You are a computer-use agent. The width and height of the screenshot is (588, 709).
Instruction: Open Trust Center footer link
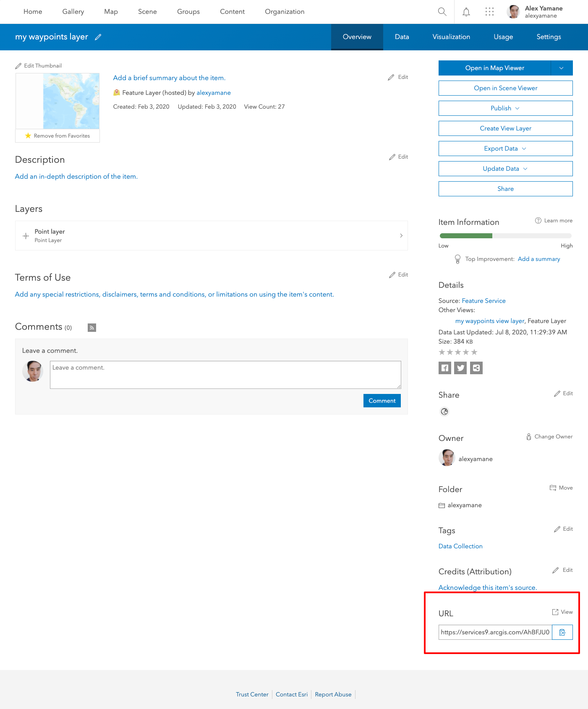252,694
